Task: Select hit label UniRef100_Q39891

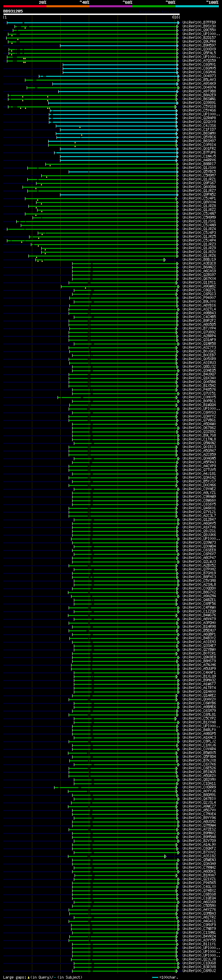Action: pyautogui.click(x=199, y=103)
